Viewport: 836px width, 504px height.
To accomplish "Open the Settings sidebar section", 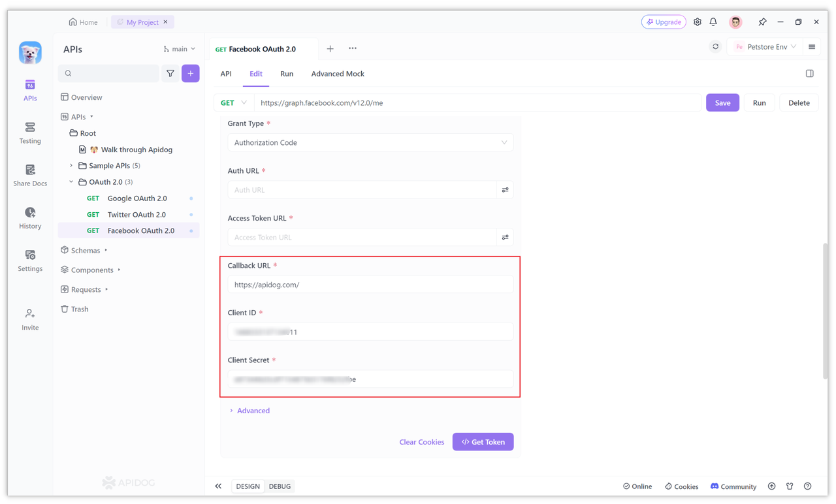I will pyautogui.click(x=30, y=260).
